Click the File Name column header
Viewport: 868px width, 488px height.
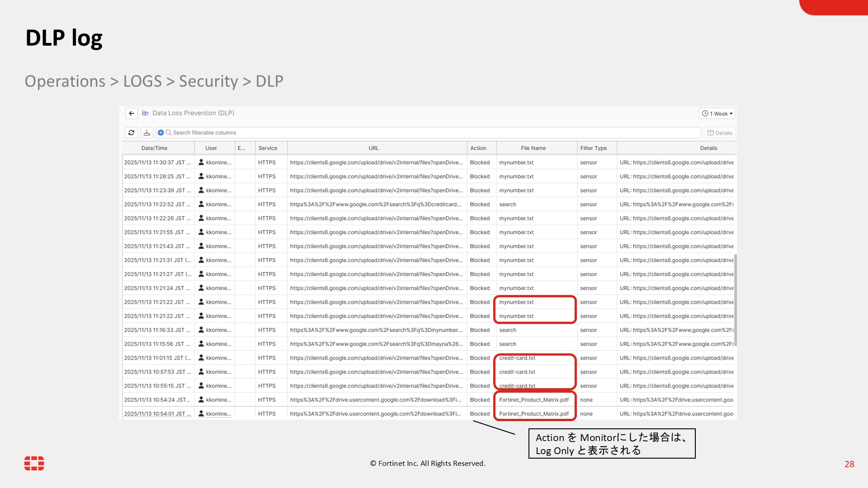533,148
